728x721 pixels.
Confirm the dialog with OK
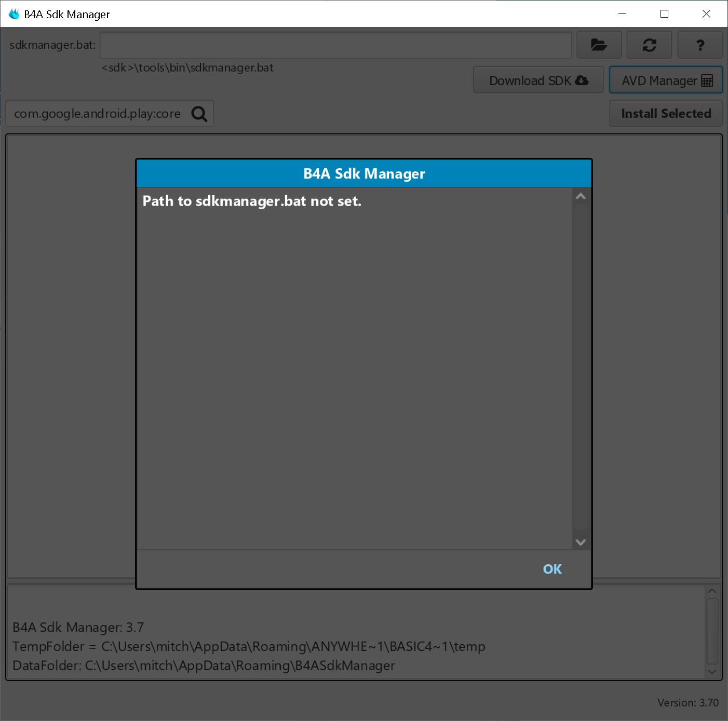(552, 569)
